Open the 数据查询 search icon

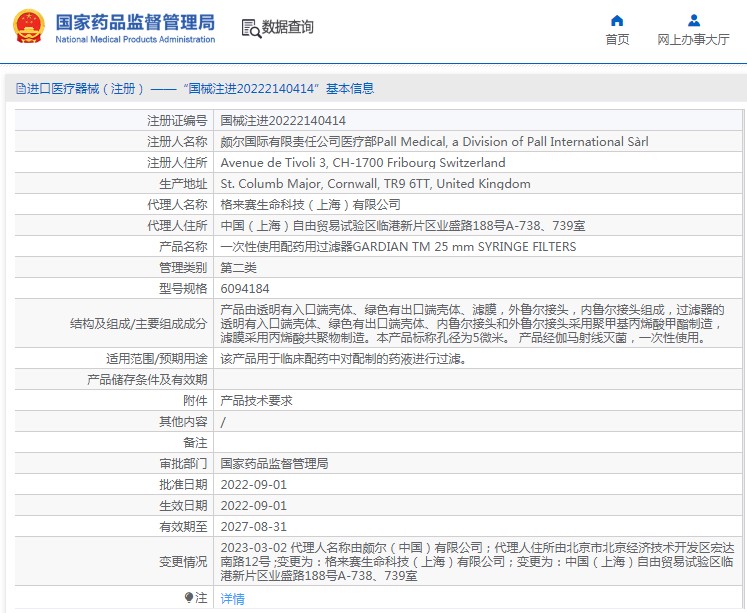click(x=251, y=28)
